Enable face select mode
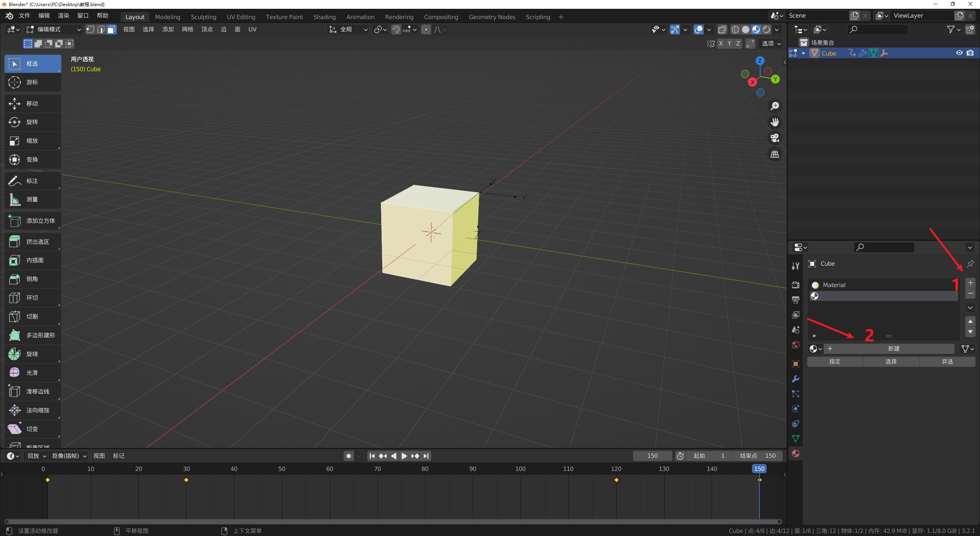This screenshot has height=536, width=980. 111,29
